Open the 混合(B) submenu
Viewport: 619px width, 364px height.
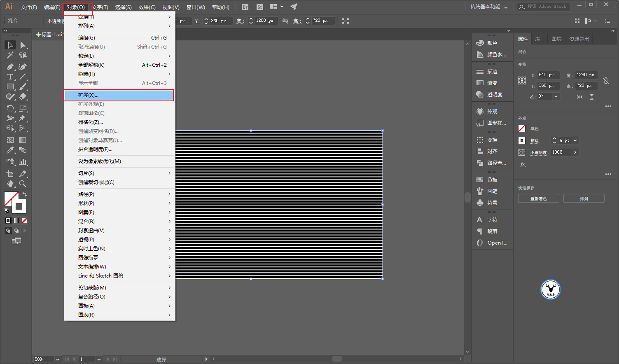pyautogui.click(x=120, y=222)
